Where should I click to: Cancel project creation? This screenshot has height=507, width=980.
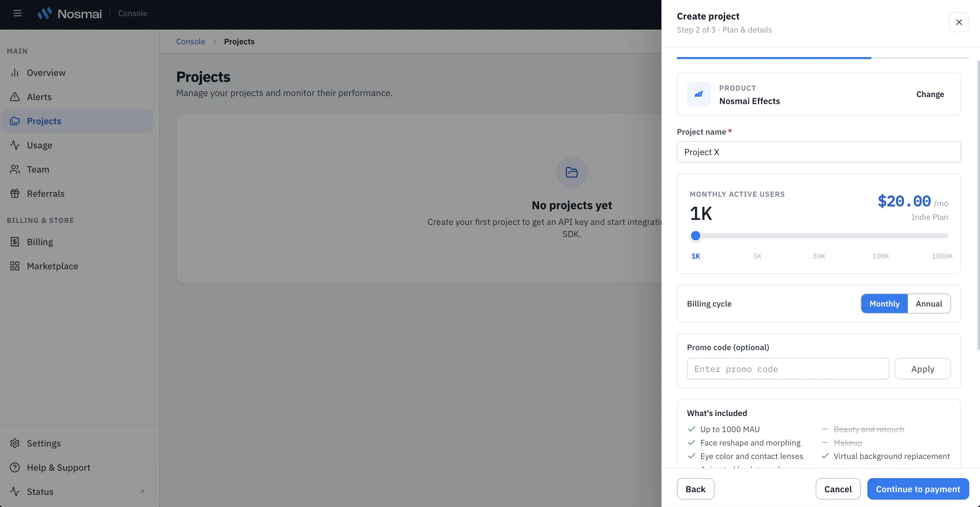838,489
